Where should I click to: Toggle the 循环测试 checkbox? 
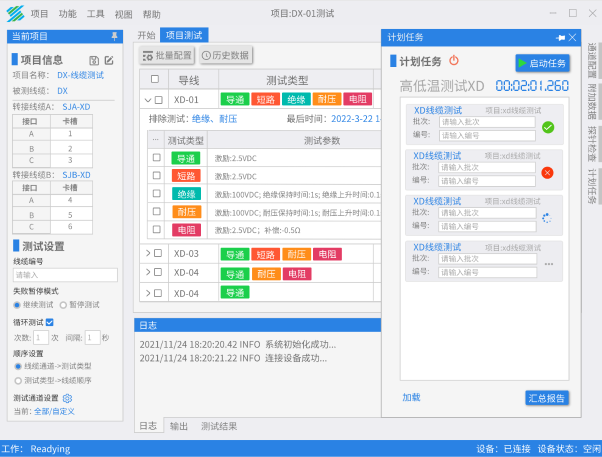50,322
